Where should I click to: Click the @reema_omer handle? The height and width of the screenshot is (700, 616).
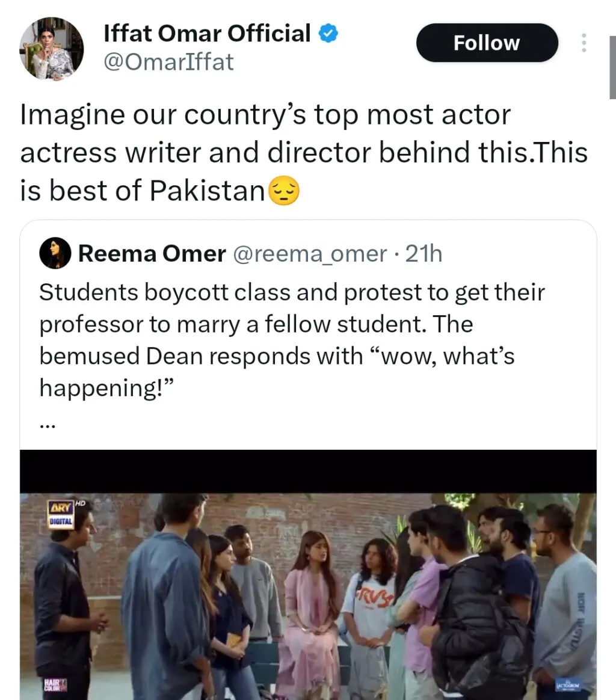[x=309, y=254]
